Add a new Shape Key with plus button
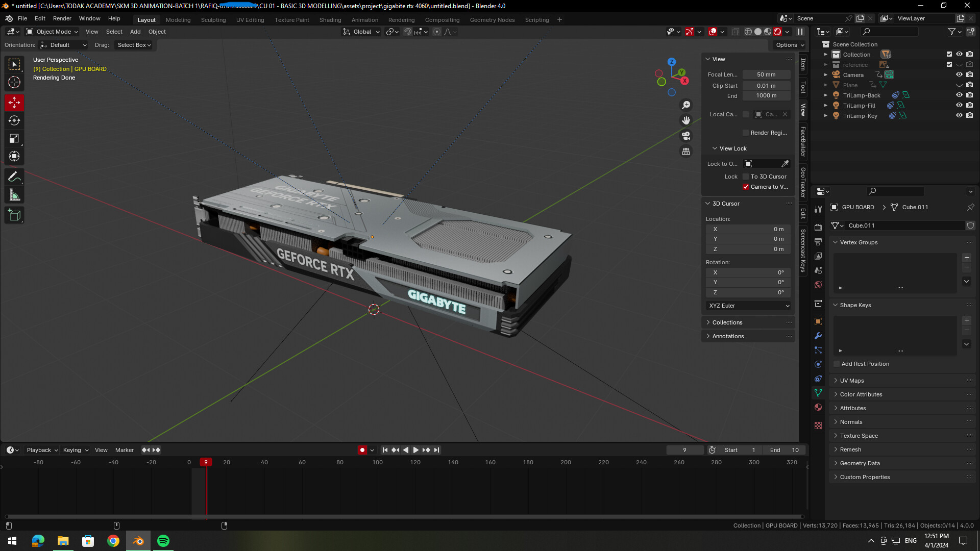Viewport: 980px width, 551px height. [x=966, y=320]
